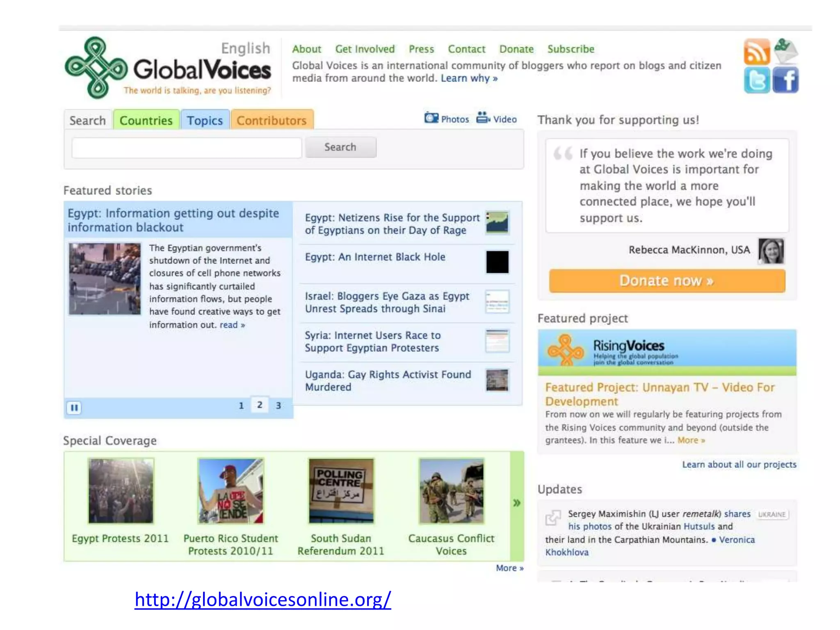
Task: Click Rebecca MacKinnon's portrait photo
Action: [771, 251]
